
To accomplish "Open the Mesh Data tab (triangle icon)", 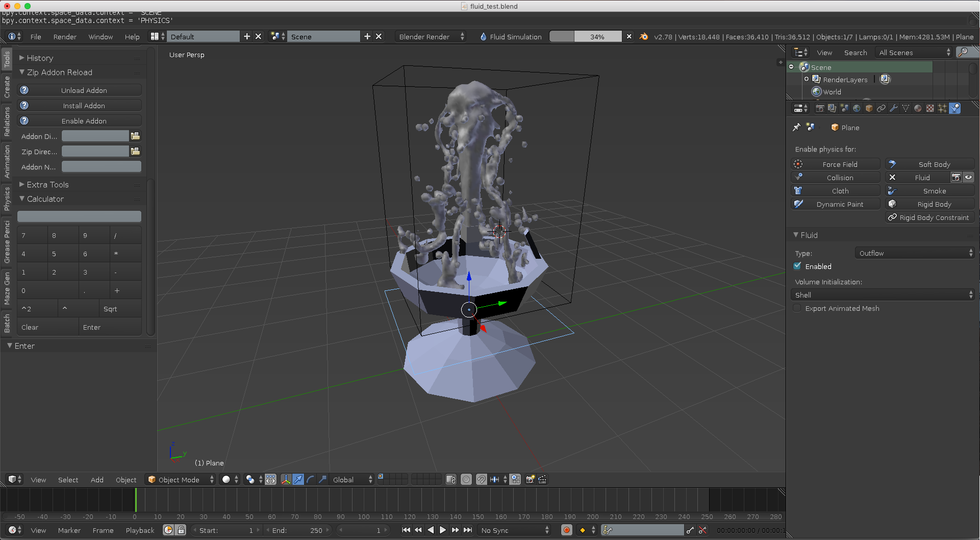I will (x=906, y=108).
